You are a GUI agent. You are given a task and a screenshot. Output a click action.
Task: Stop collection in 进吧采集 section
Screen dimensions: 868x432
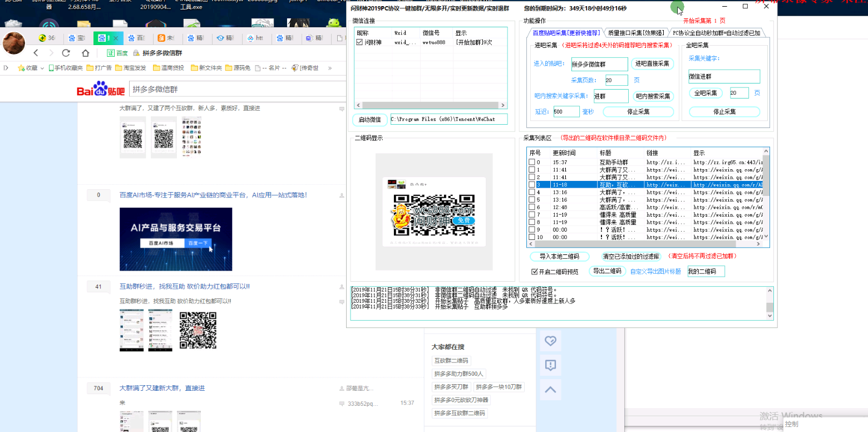(638, 112)
